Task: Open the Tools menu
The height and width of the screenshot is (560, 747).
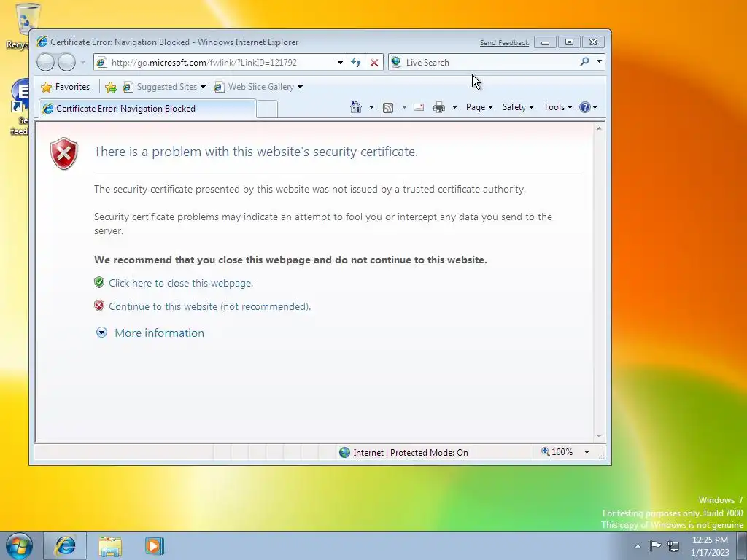Action: (x=558, y=107)
